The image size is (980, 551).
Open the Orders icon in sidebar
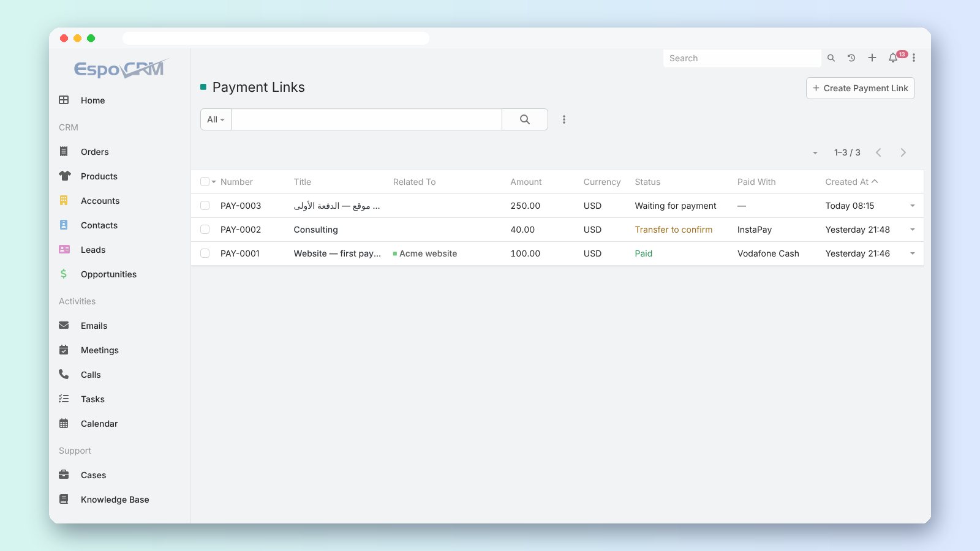[64, 151]
